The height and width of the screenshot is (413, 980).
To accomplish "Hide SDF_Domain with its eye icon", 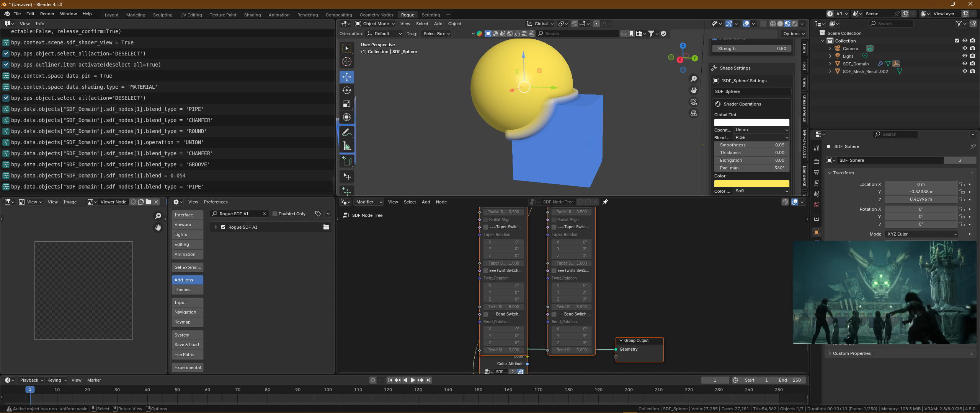I will pos(964,64).
